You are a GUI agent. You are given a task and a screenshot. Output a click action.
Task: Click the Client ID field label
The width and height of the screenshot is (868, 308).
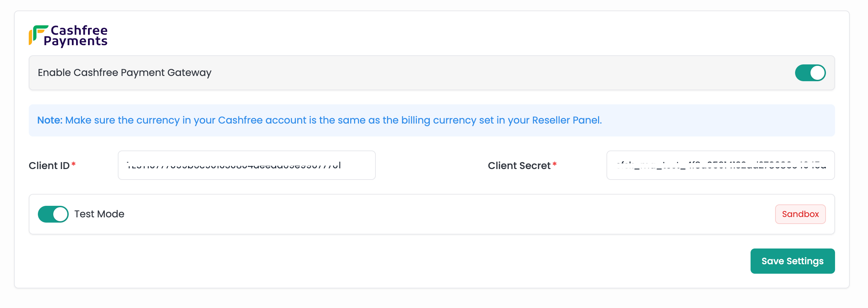(x=49, y=166)
